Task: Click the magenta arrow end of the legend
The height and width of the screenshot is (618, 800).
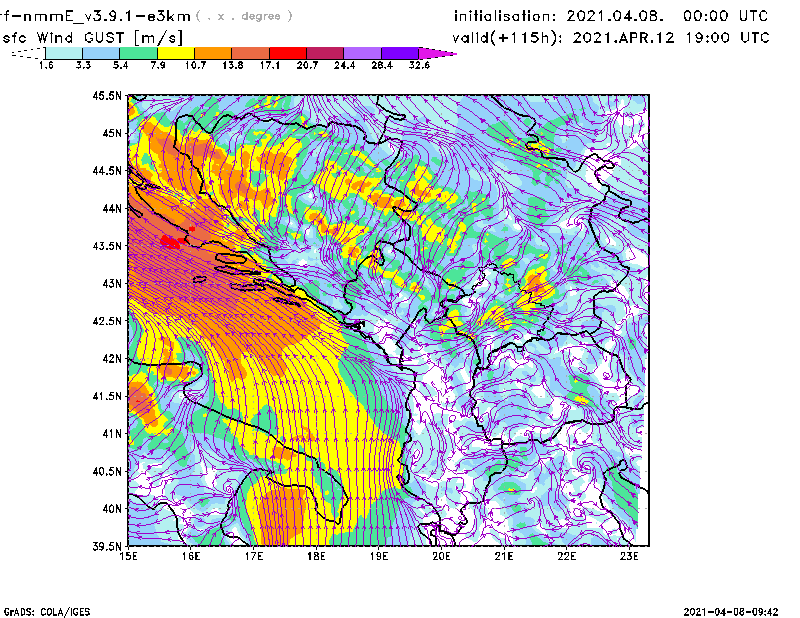Action: pyautogui.click(x=437, y=53)
